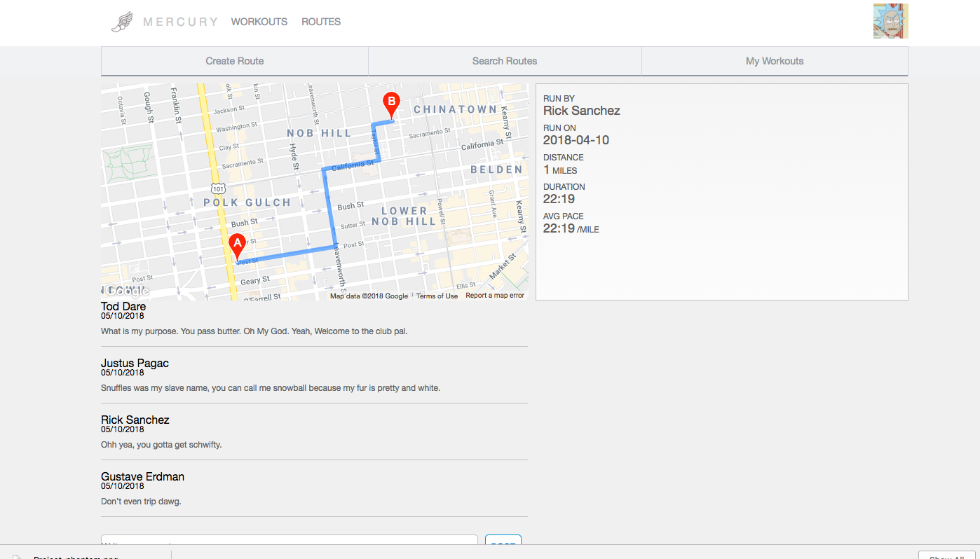Click the run date 2018-04-10
Image resolution: width=980 pixels, height=559 pixels.
tap(576, 140)
